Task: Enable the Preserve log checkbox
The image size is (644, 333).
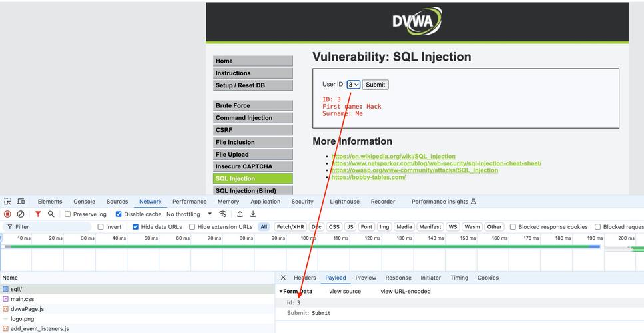Action: pyautogui.click(x=68, y=214)
